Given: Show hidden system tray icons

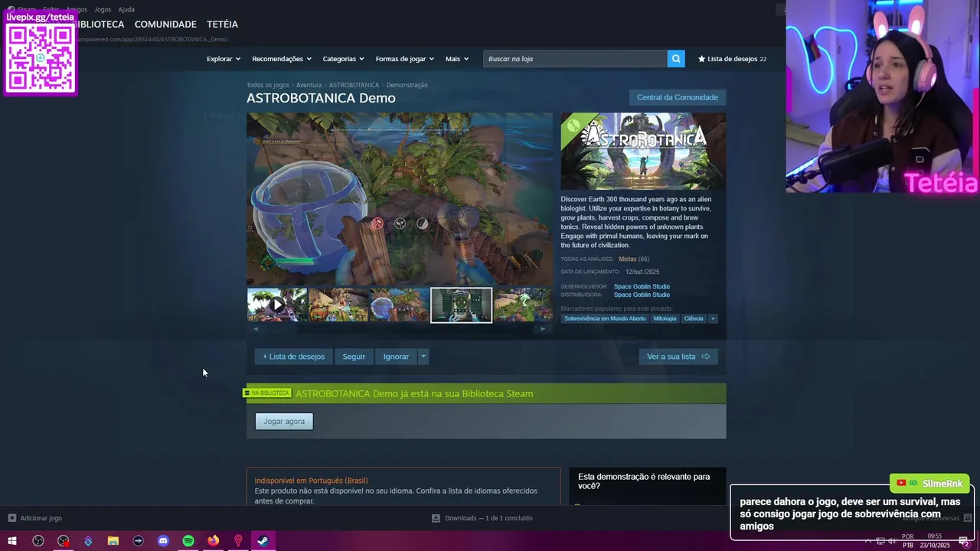Looking at the screenshot, I should pos(869,541).
